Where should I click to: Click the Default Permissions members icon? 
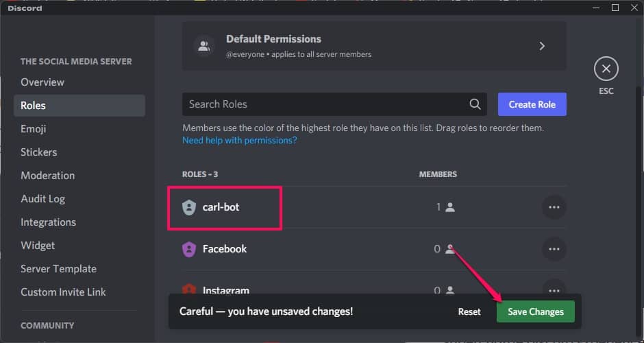click(203, 46)
